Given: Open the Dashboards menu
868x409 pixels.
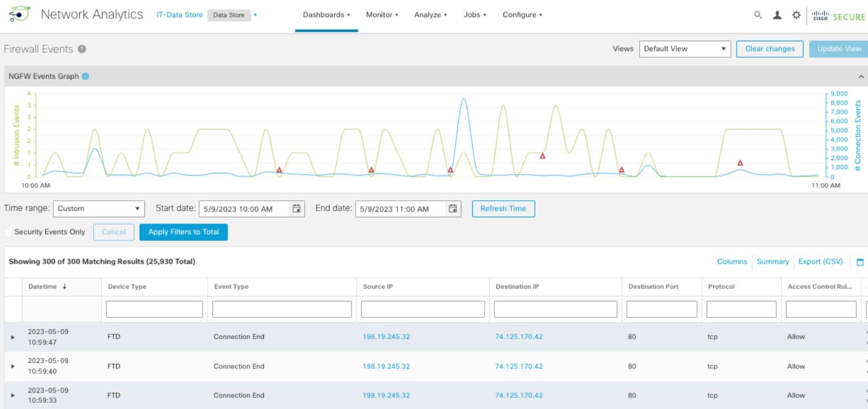Looking at the screenshot, I should pyautogui.click(x=326, y=15).
